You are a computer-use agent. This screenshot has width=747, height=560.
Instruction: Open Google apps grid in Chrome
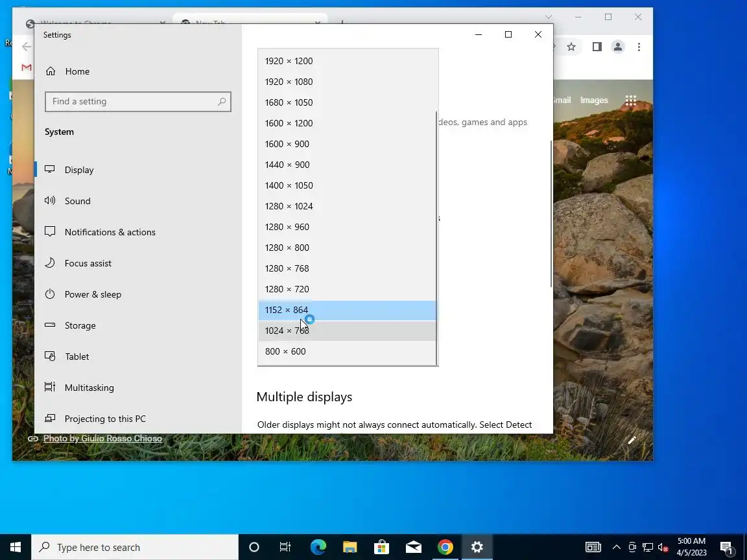click(631, 100)
